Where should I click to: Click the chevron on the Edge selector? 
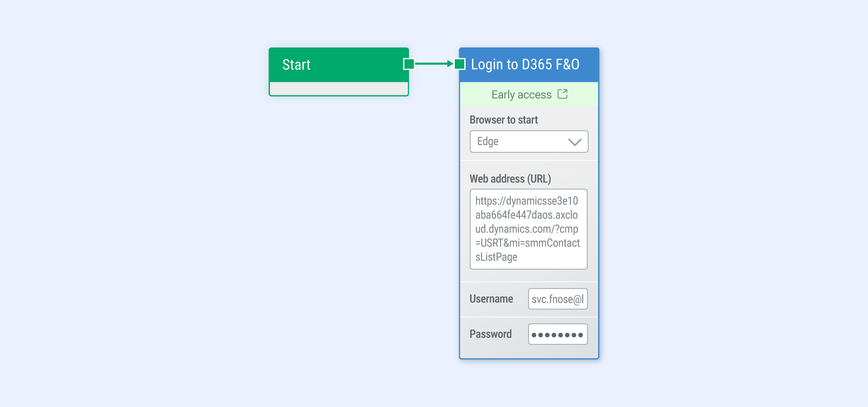tap(575, 141)
